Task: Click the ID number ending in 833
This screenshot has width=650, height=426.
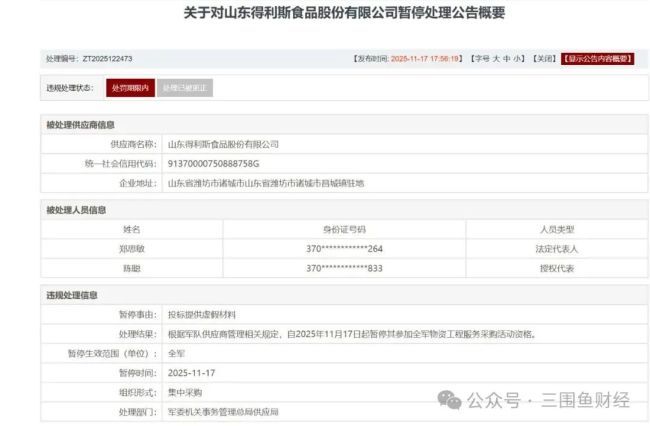Action: (344, 268)
